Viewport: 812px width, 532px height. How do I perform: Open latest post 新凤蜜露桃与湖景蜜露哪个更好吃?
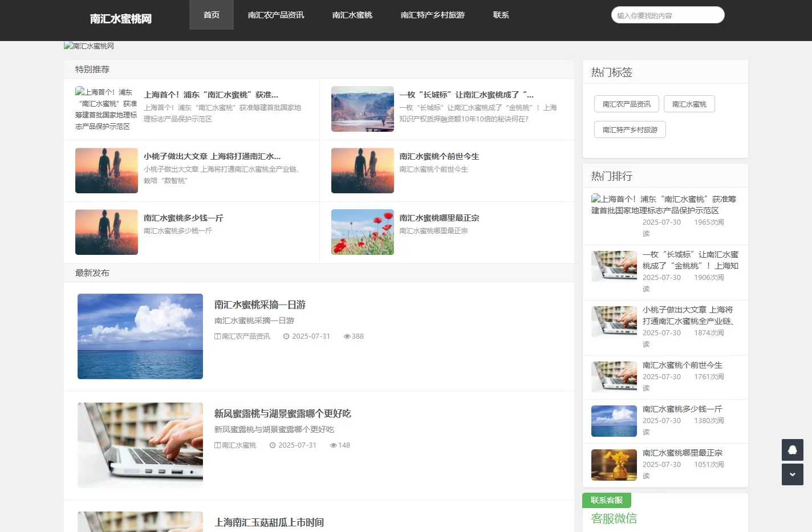[x=283, y=413]
